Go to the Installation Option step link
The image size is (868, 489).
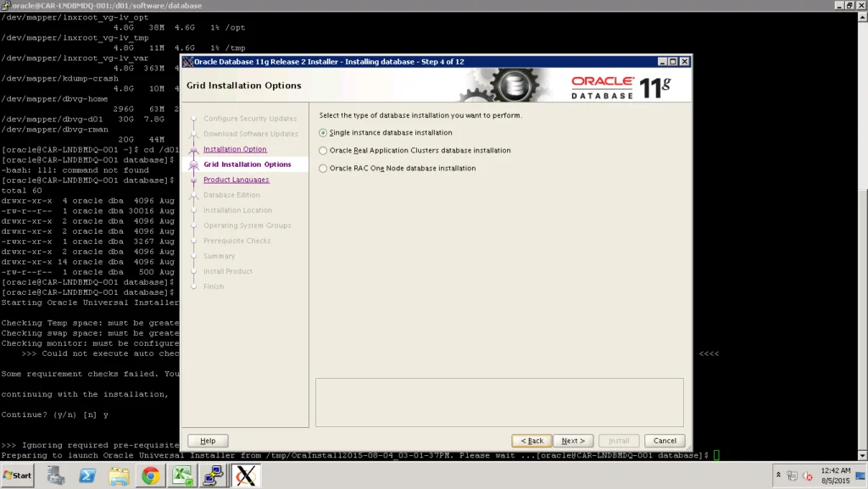[235, 149]
